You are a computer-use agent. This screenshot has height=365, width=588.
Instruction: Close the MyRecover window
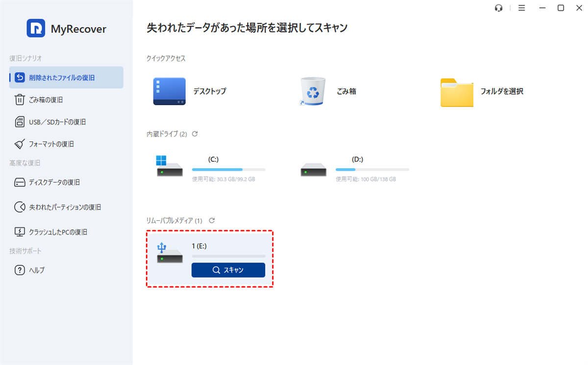(x=579, y=8)
